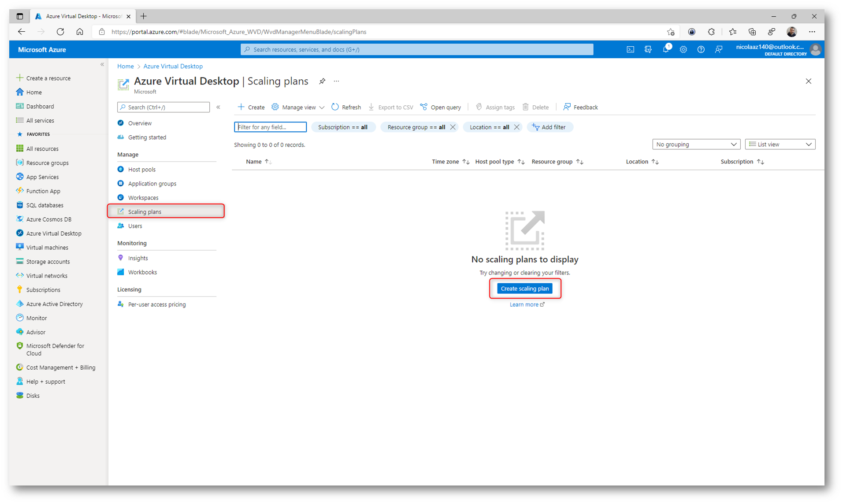Image resolution: width=843 pixels, height=504 pixels.
Task: Refresh the scaling plans list
Action: 346,107
